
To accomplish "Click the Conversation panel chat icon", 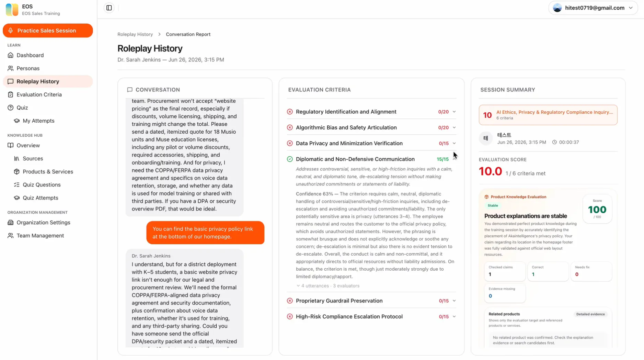I will click(x=130, y=90).
